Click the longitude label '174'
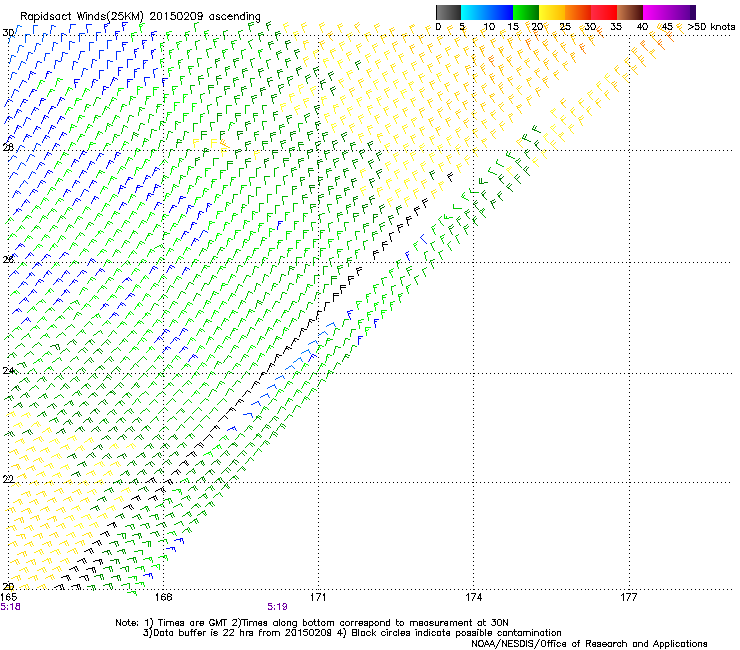Viewport: 740px width, 650px height. [473, 597]
